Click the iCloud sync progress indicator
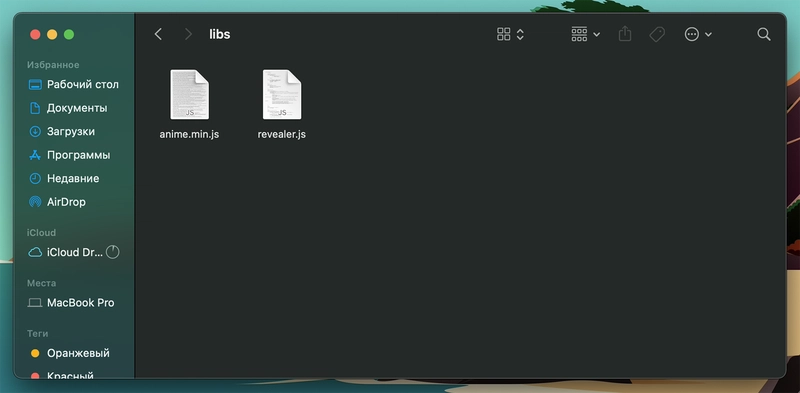 (x=112, y=252)
